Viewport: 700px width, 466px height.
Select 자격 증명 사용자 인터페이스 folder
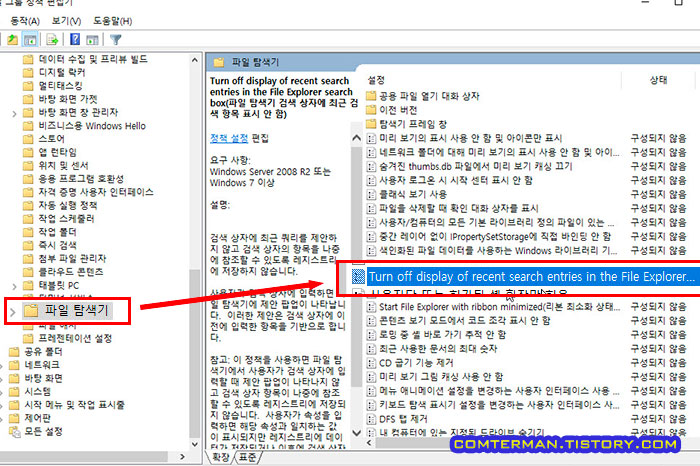tap(96, 192)
